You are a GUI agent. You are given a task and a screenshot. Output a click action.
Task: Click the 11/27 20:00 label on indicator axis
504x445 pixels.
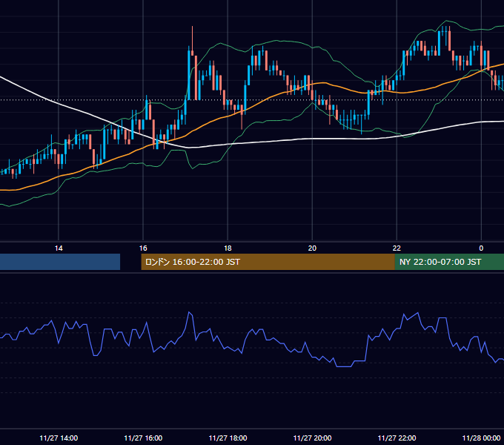click(312, 438)
